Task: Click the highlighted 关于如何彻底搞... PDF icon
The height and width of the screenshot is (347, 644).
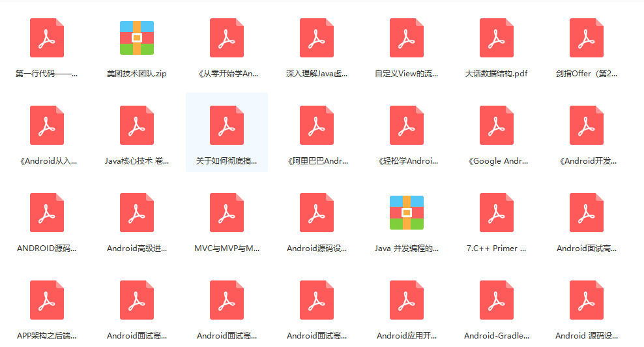Action: pyautogui.click(x=227, y=125)
